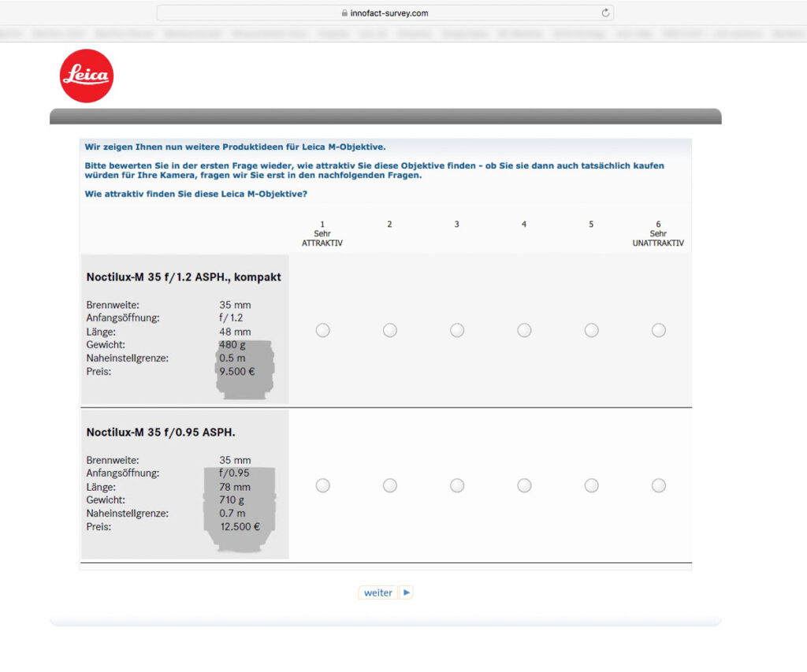Click the question 'Wie attraktiv finden Sie diese Leica M-Objektive?'
807x672 pixels.
195,194
